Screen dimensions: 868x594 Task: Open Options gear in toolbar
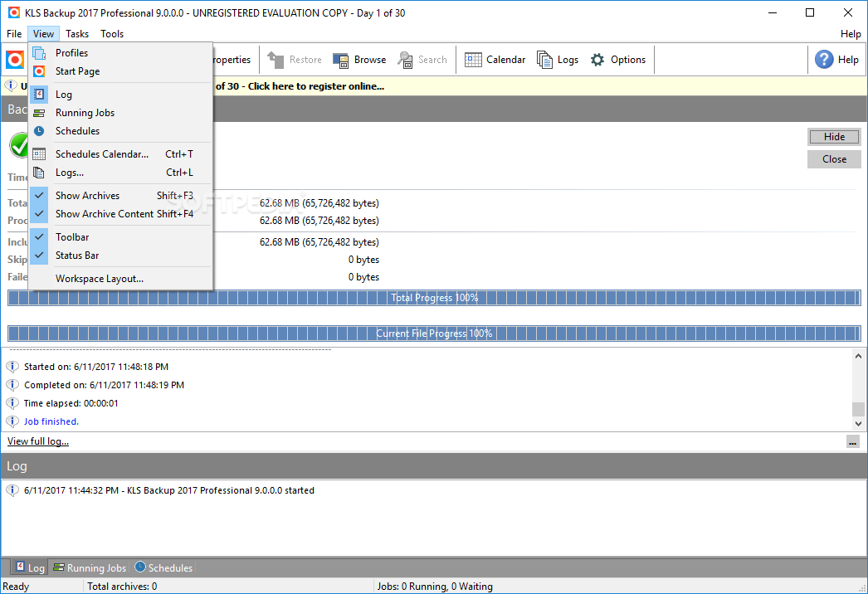(617, 59)
